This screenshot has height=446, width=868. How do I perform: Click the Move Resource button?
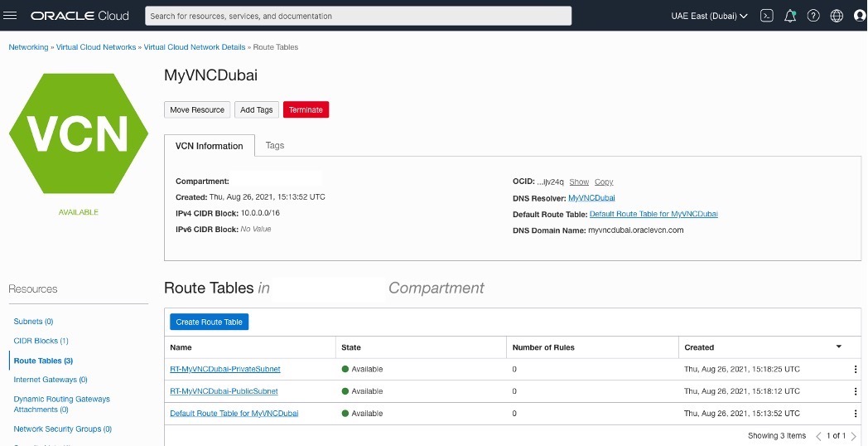pos(197,109)
